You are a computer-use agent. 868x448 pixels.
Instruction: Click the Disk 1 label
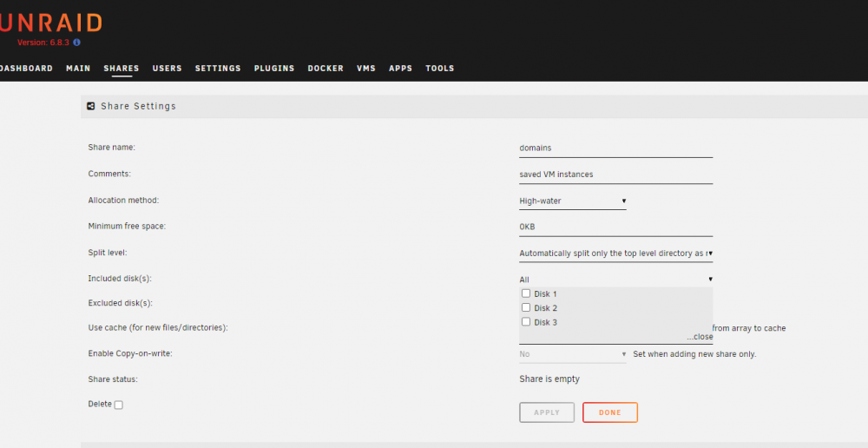pyautogui.click(x=545, y=294)
